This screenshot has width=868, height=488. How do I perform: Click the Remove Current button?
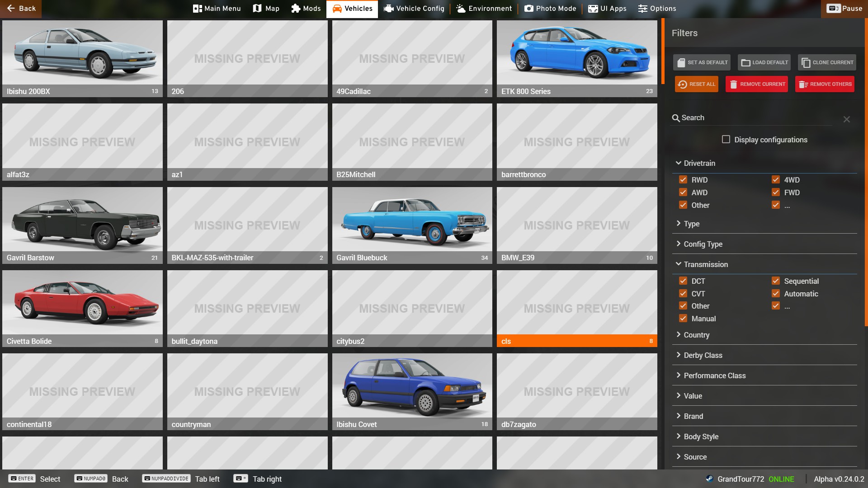point(757,84)
